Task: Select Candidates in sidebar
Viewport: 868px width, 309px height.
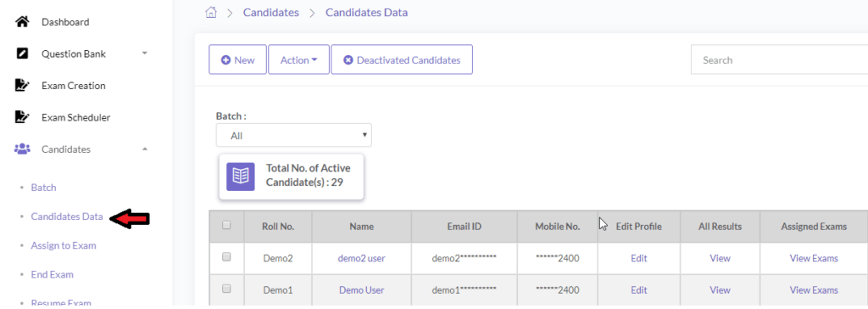Action: coord(66,149)
